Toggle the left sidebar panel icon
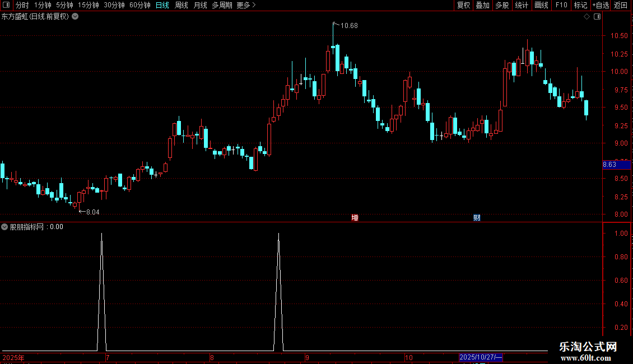 6,5
